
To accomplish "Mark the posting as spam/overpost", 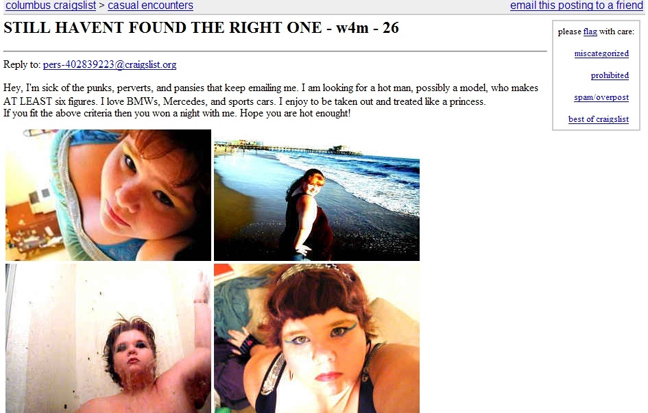I will tap(601, 97).
